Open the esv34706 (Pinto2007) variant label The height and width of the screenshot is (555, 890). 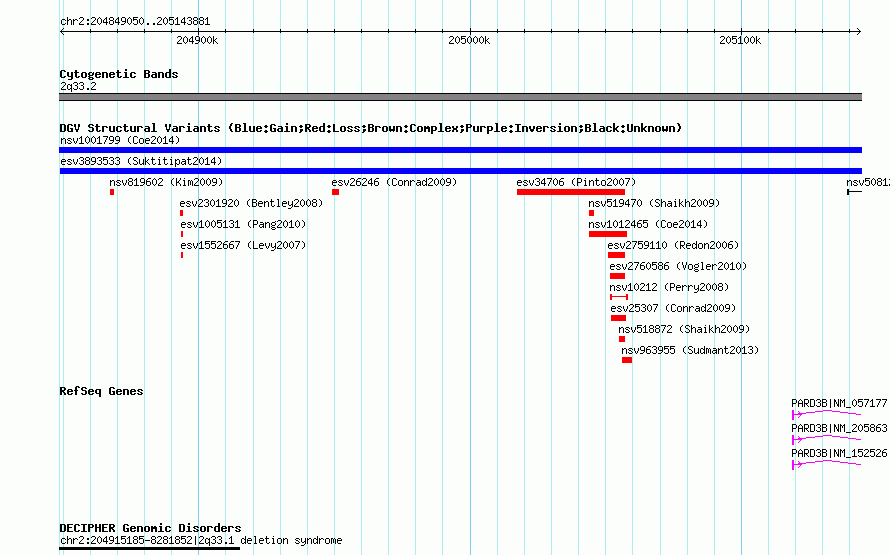576,182
